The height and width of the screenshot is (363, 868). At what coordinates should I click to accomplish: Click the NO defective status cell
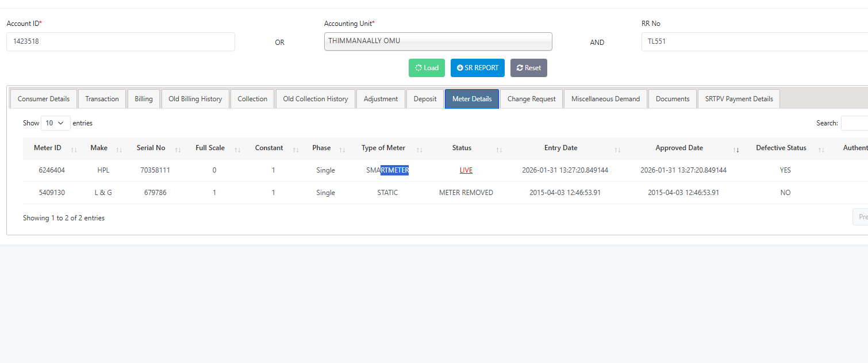click(785, 193)
